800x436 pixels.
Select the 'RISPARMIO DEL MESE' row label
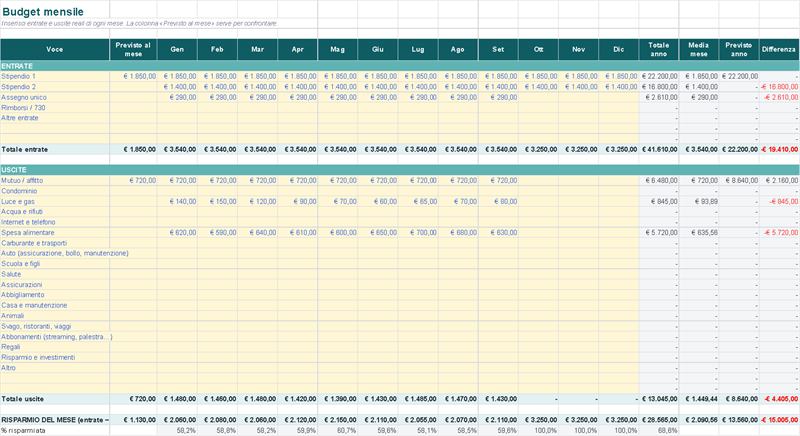55,420
